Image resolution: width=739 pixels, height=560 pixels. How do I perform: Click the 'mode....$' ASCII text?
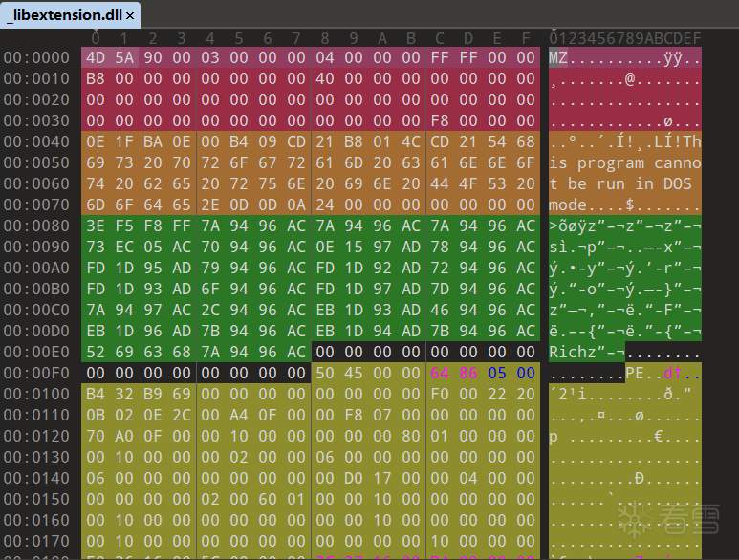point(592,205)
